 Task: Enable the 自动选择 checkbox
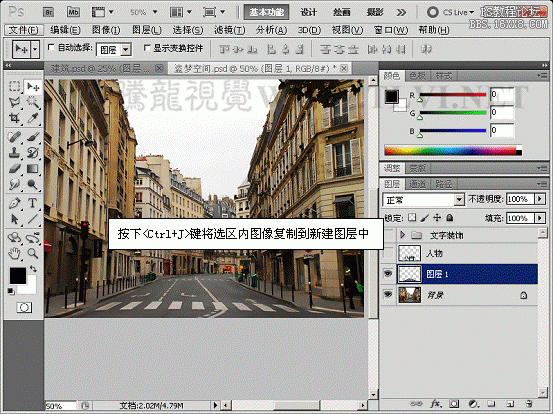click(51, 47)
